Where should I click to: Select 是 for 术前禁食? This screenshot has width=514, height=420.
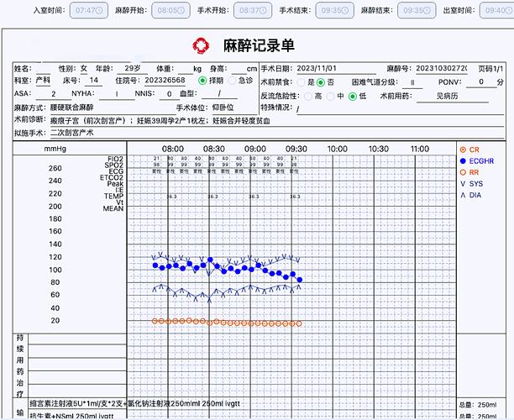(x=301, y=82)
